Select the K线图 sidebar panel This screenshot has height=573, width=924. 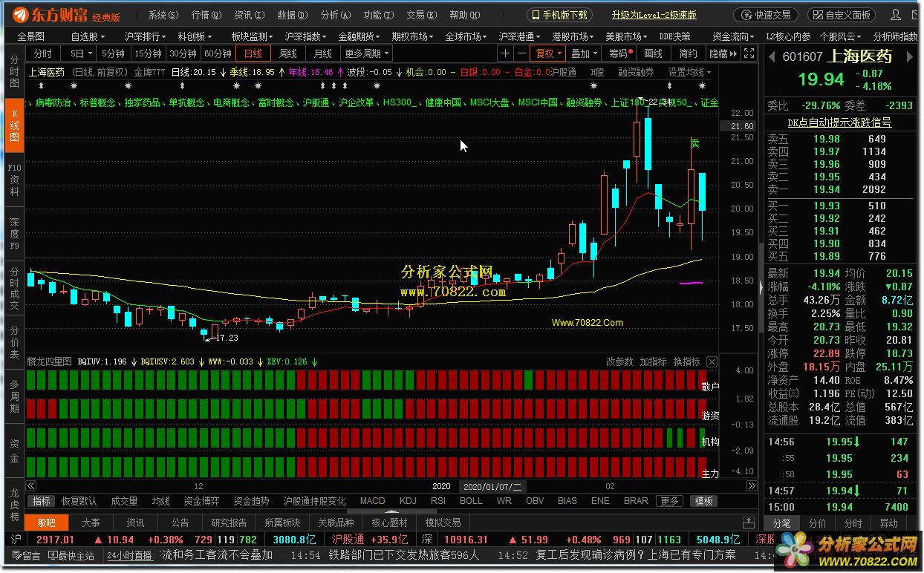click(x=14, y=126)
